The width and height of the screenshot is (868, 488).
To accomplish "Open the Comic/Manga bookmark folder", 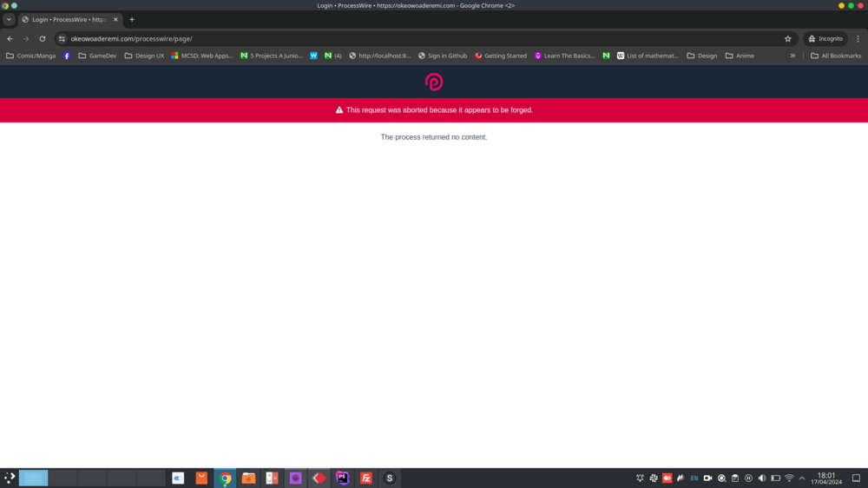I will tap(30, 56).
